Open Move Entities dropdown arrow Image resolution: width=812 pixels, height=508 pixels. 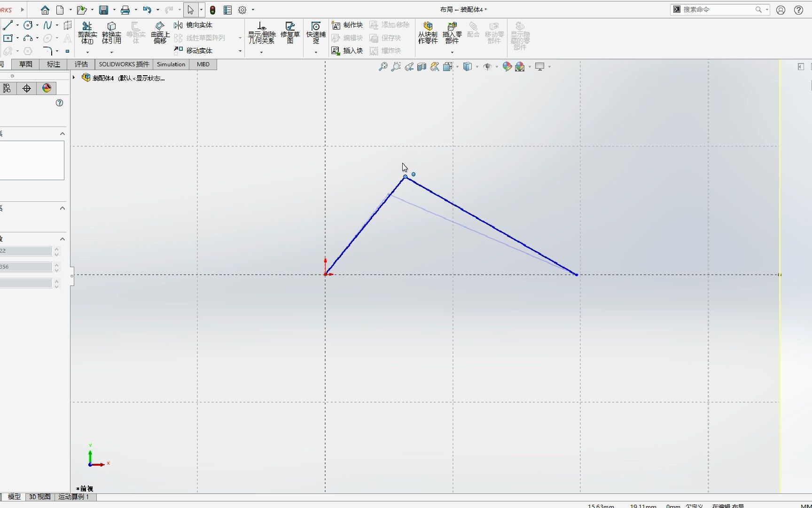pos(240,51)
